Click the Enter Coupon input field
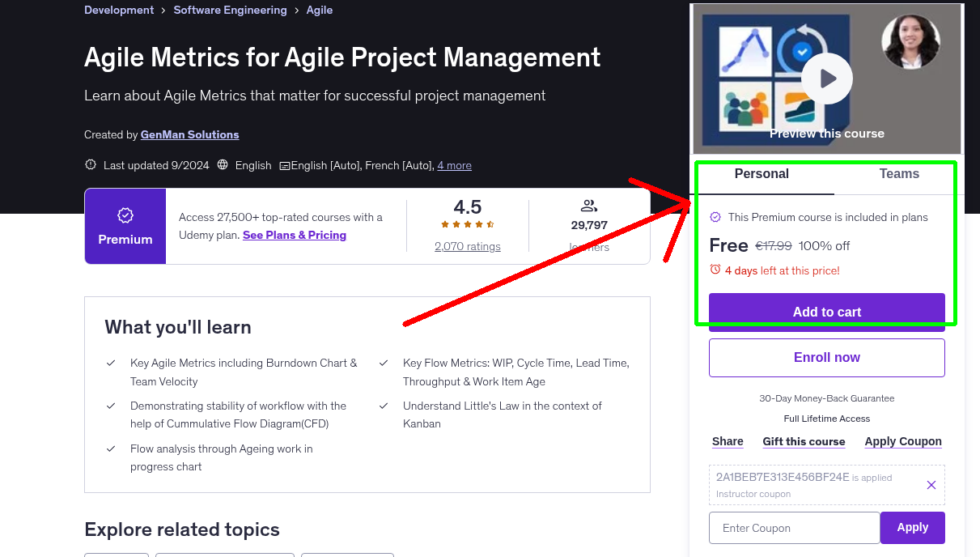980x557 pixels. pyautogui.click(x=794, y=527)
